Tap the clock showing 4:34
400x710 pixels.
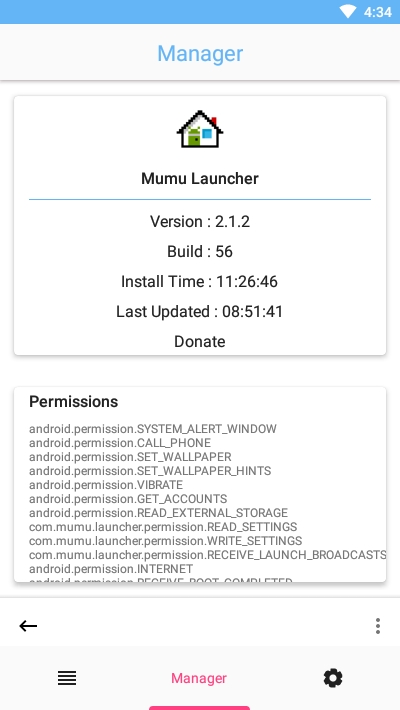[378, 12]
